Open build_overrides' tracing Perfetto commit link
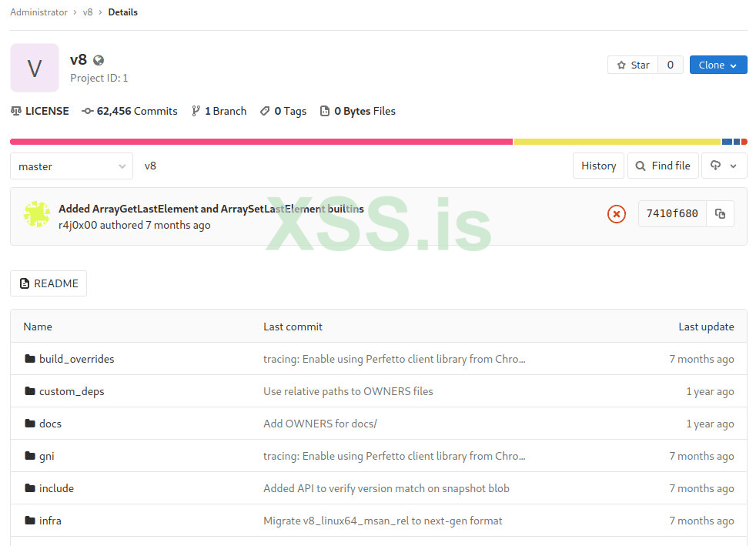Screen dimensions: 756x546 pos(394,360)
